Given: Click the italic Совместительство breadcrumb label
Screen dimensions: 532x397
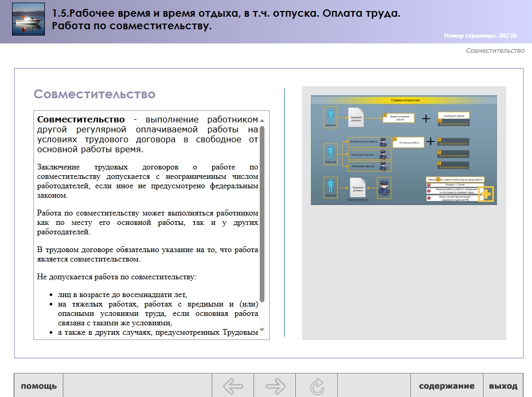Looking at the screenshot, I should [495, 51].
